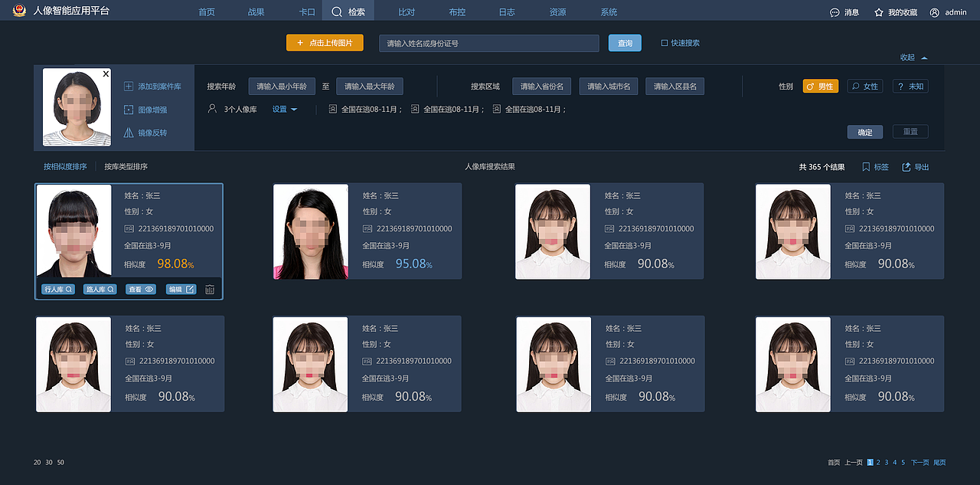Click the name or ID search field
The width and height of the screenshot is (980, 485).
point(489,43)
